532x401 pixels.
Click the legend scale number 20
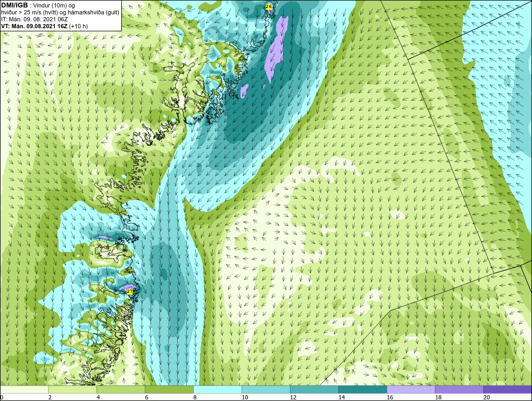487,397
